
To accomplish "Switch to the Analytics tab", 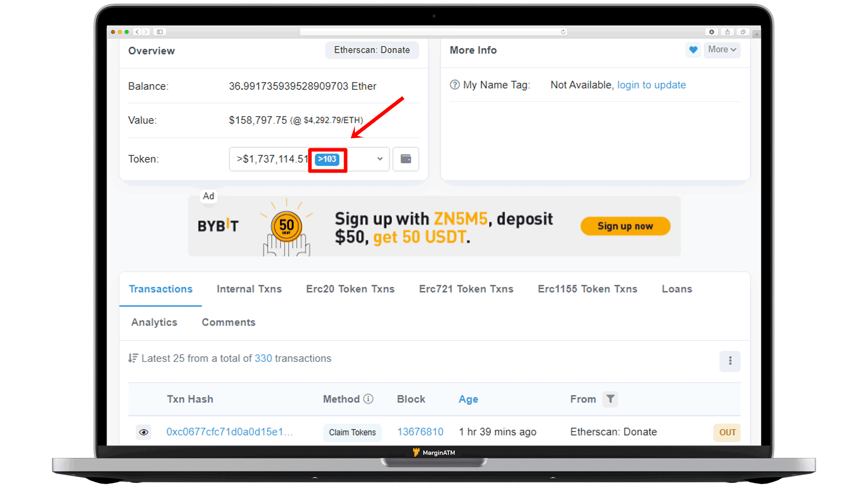I will pyautogui.click(x=155, y=322).
